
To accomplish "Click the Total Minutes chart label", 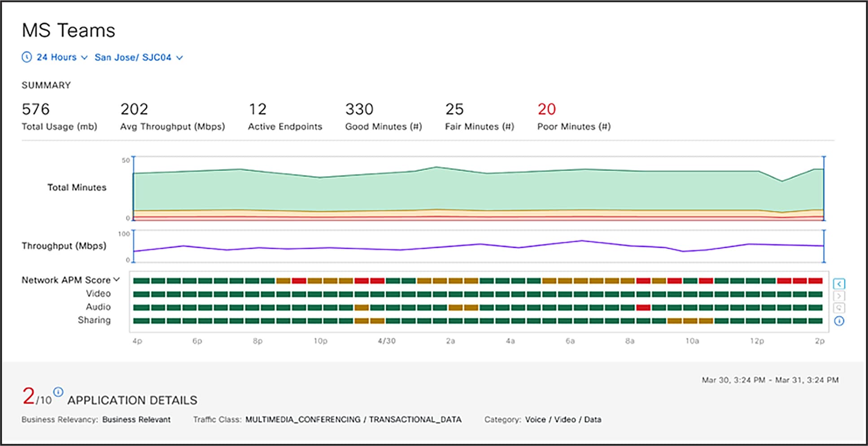I will (77, 187).
